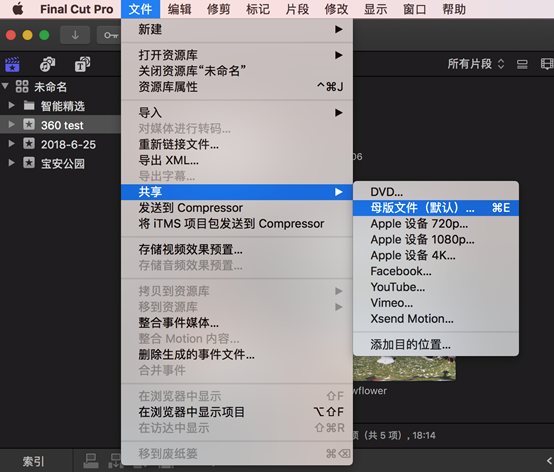
Task: Select YouTube share destination
Action: (x=436, y=287)
